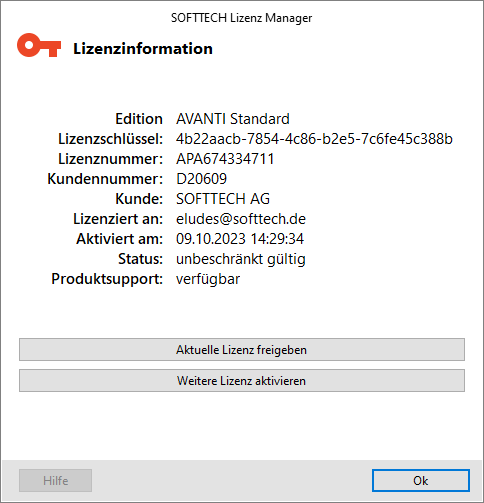Click the license number APA674334711
This screenshot has width=484, height=503.
pyautogui.click(x=225, y=159)
